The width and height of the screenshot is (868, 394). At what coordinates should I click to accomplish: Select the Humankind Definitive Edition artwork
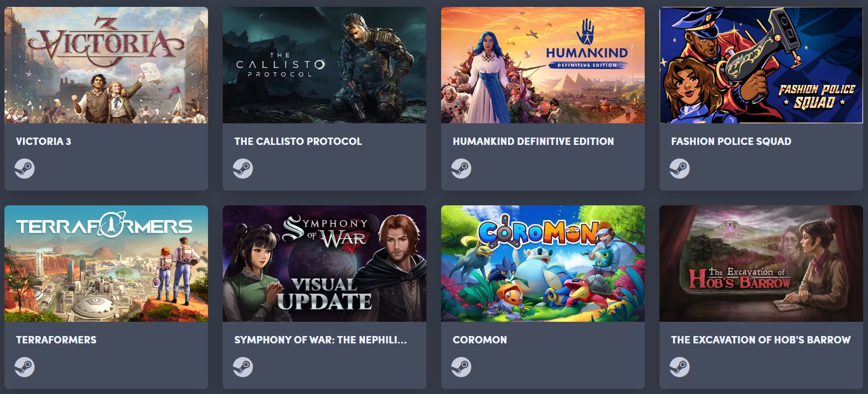[x=543, y=65]
